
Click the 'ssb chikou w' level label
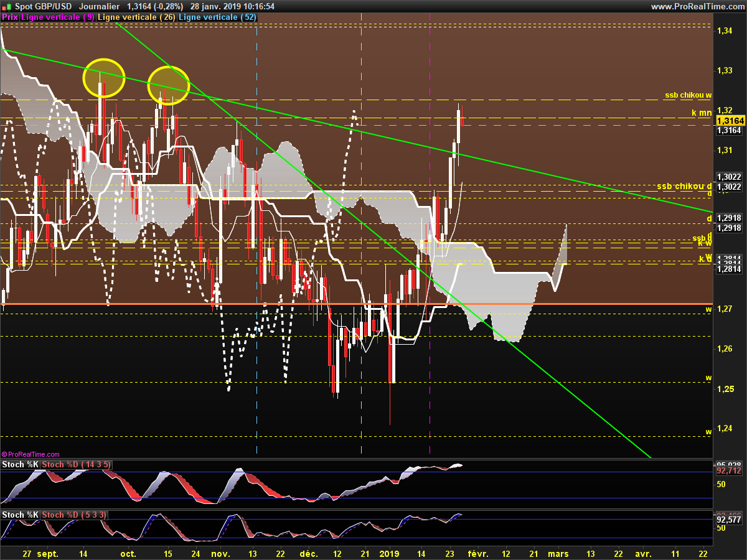coord(688,95)
